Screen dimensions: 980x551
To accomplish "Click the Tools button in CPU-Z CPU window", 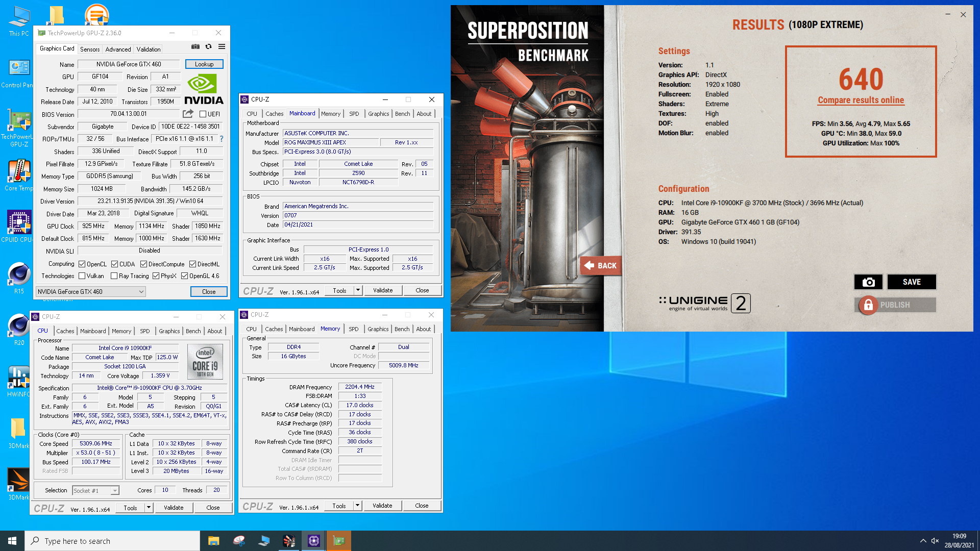I will click(x=130, y=508).
